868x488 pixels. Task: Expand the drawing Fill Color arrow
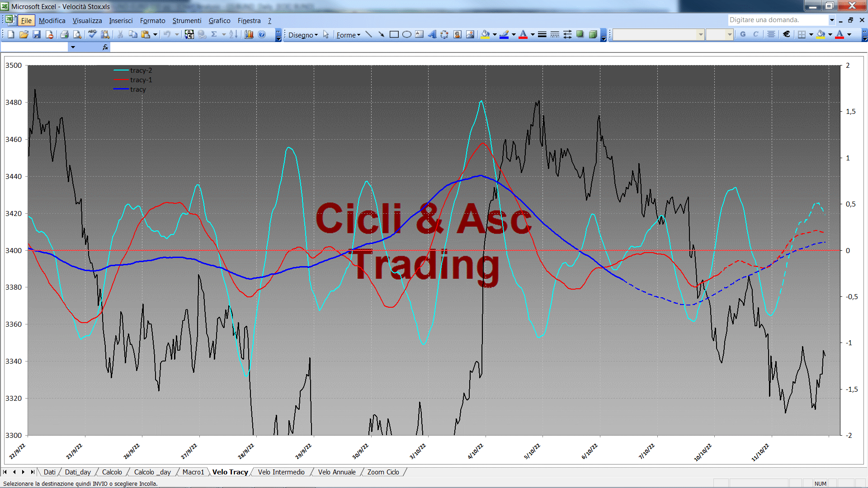pos(495,34)
